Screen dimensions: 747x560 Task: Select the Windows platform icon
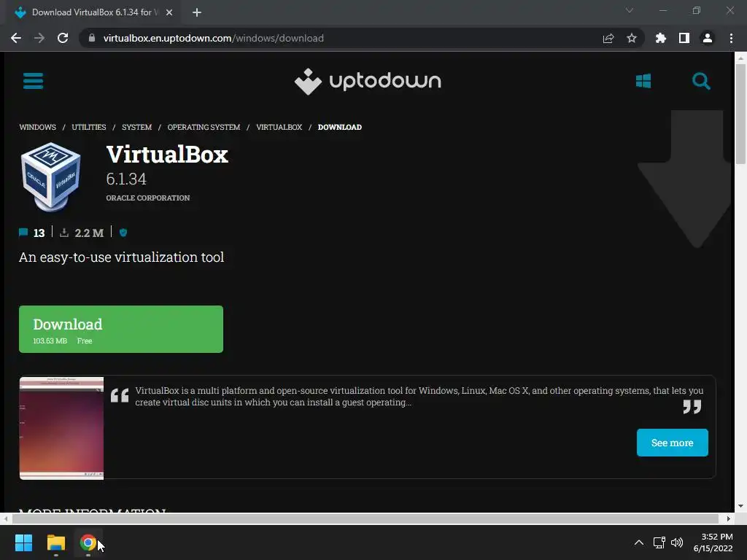[x=643, y=81]
